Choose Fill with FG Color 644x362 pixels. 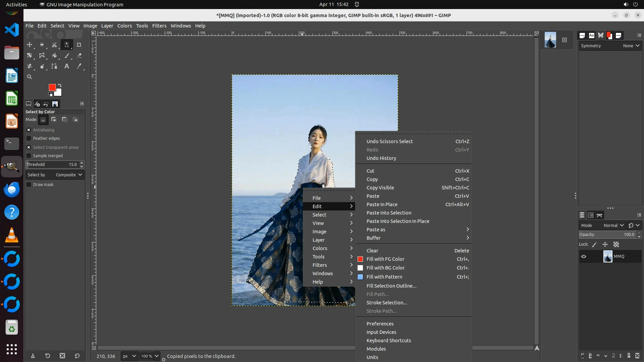tap(385, 259)
